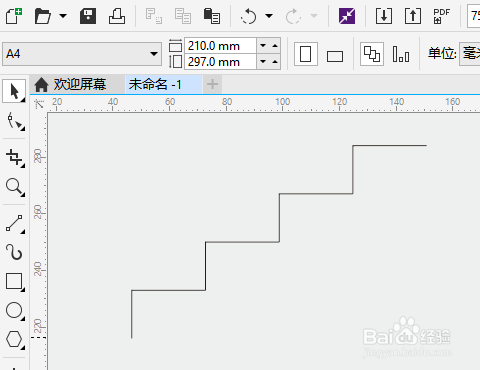
Task: Decrease page width with down stepper
Action: click(x=263, y=46)
